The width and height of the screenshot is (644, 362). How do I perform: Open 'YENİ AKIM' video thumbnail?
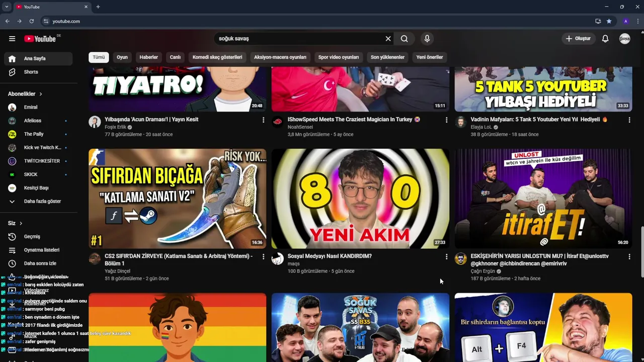point(361,199)
